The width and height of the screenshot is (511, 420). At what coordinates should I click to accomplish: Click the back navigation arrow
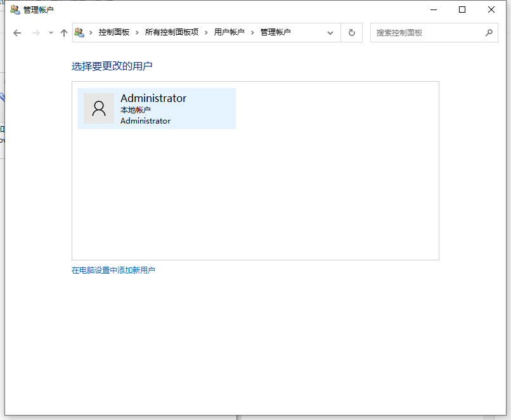pyautogui.click(x=17, y=32)
